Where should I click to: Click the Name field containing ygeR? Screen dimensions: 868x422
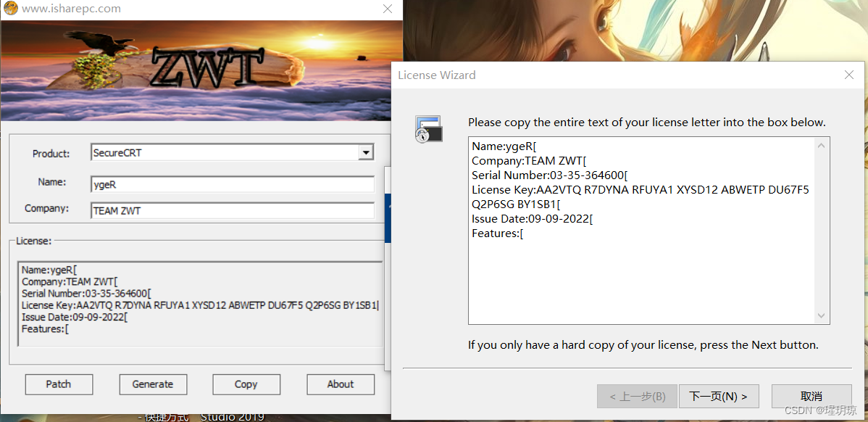pos(233,184)
